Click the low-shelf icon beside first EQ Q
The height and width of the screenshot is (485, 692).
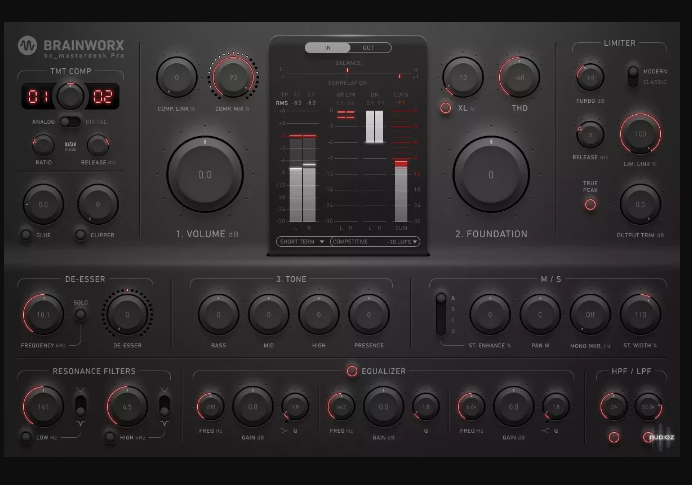285,431
